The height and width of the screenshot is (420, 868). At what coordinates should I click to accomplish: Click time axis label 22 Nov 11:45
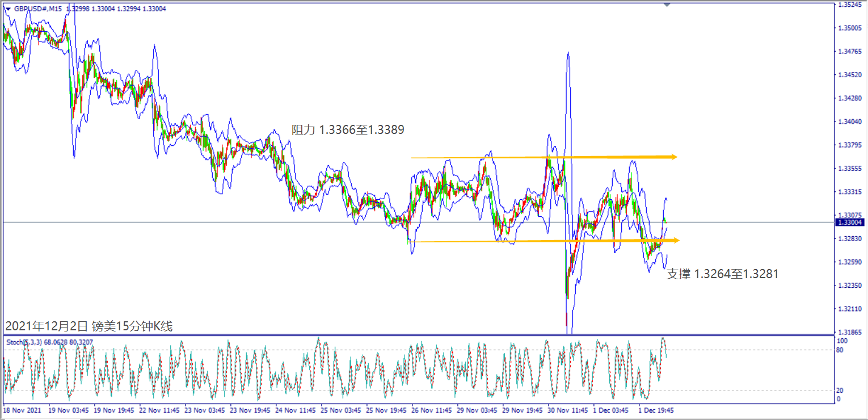click(x=159, y=410)
